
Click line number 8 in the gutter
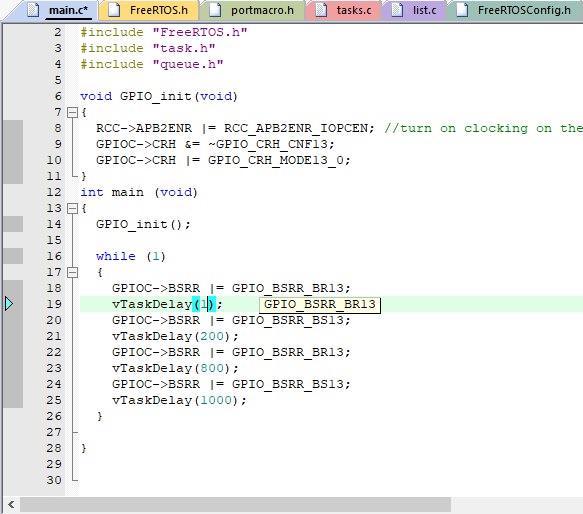58,128
